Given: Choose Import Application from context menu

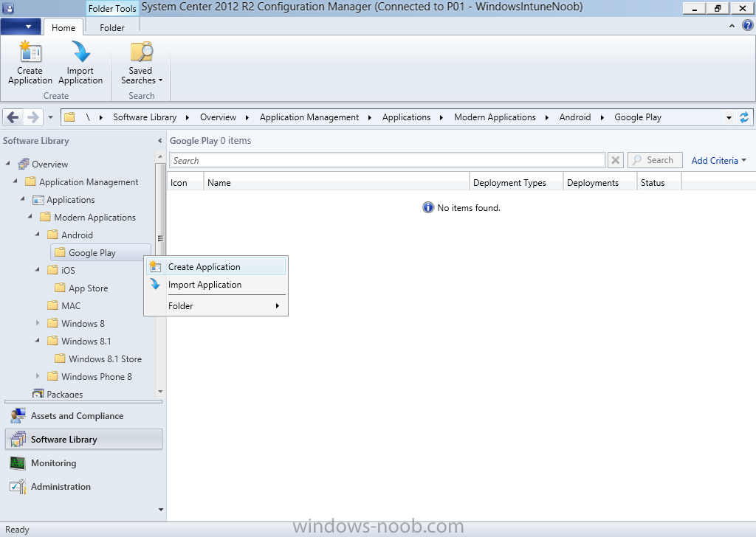Looking at the screenshot, I should coord(216,285).
